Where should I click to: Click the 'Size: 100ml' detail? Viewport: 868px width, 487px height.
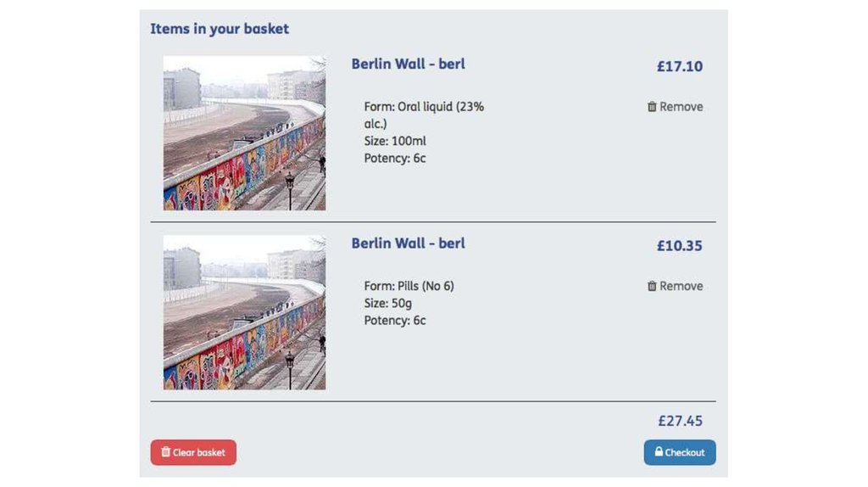pos(395,141)
